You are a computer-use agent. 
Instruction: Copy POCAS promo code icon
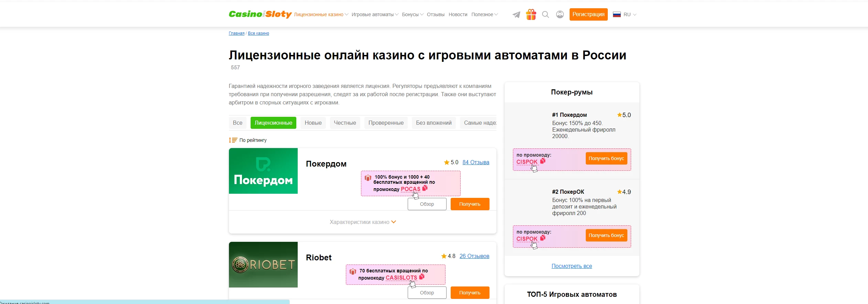[425, 188]
